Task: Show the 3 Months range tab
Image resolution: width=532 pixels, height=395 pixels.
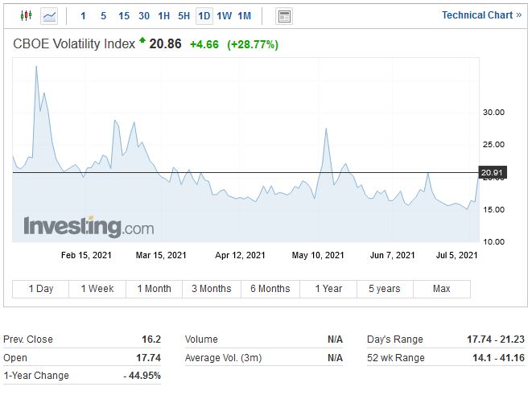Action: point(212,289)
